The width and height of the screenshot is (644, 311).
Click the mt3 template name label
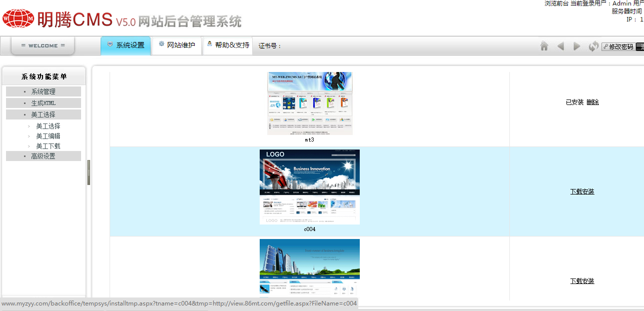point(310,140)
